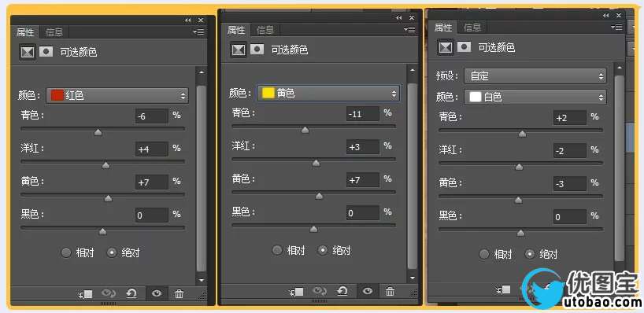Viewport: 644px width, 313px height.
Task: Open 白色 color dropdown
Action: tap(535, 98)
